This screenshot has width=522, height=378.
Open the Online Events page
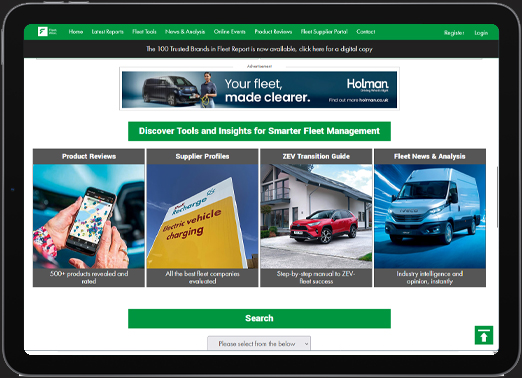tap(229, 32)
